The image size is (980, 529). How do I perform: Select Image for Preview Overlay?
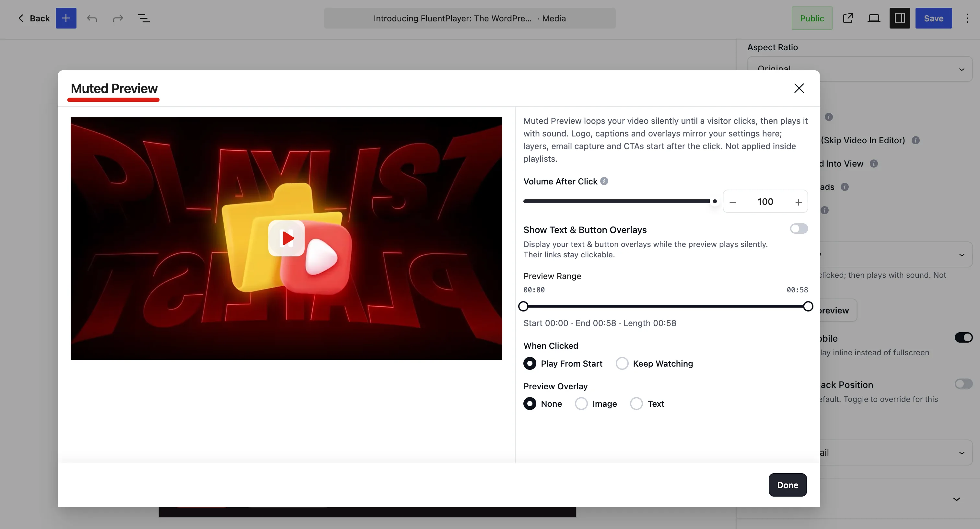[581, 404]
